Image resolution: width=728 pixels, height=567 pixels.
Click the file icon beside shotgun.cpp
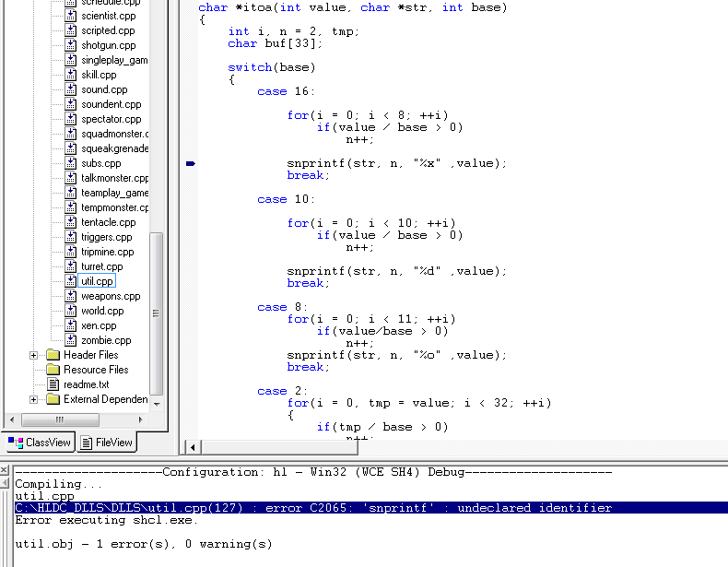pyautogui.click(x=71, y=45)
